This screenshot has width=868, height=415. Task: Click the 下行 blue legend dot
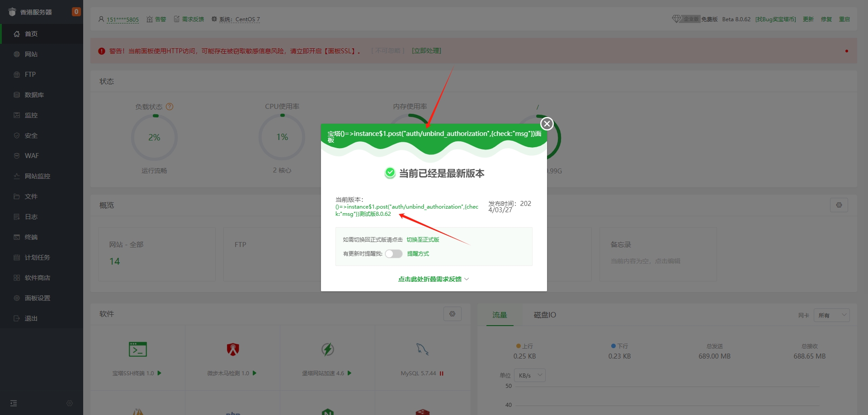613,346
